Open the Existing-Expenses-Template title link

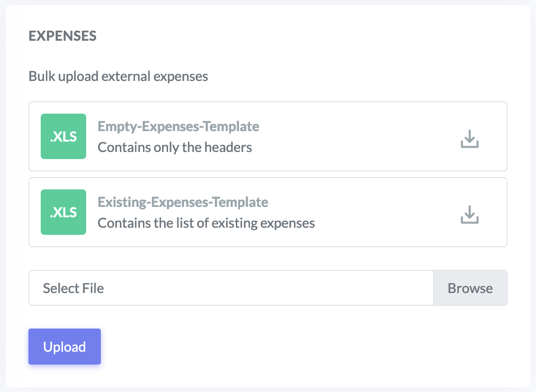click(183, 203)
